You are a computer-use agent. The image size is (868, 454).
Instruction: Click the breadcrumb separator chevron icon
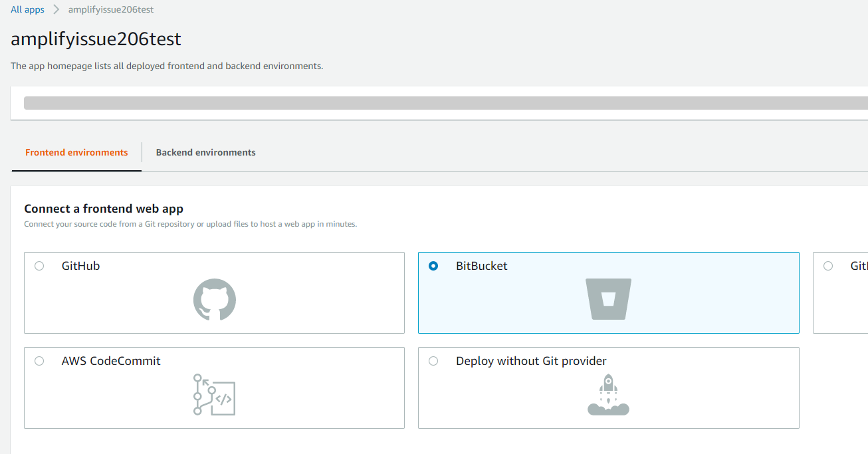[x=56, y=9]
